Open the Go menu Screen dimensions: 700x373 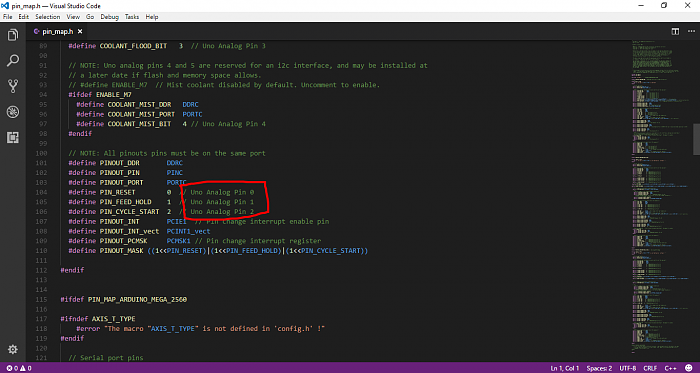pos(90,17)
